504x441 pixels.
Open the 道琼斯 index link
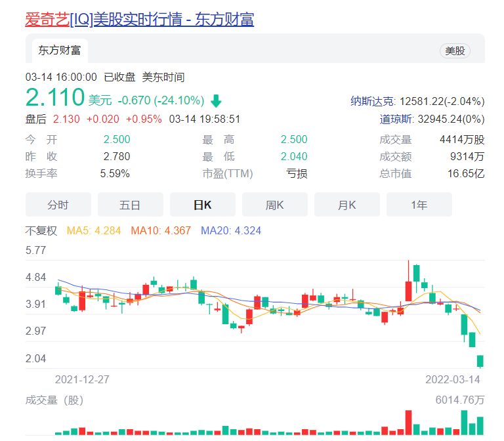point(396,119)
